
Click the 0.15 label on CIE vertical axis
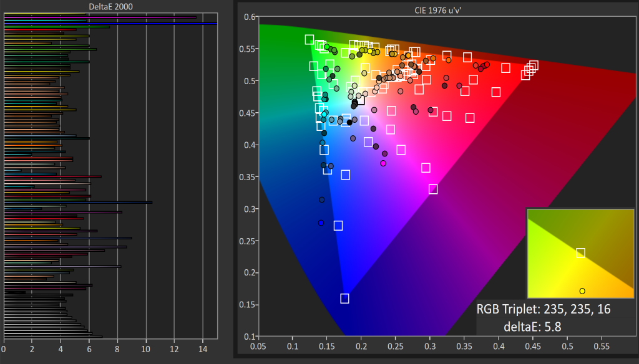(247, 305)
